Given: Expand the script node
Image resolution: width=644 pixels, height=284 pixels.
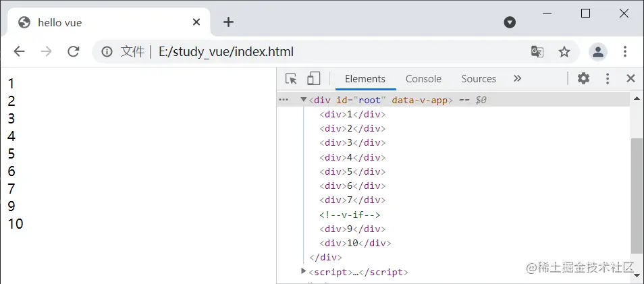Looking at the screenshot, I should tap(304, 271).
